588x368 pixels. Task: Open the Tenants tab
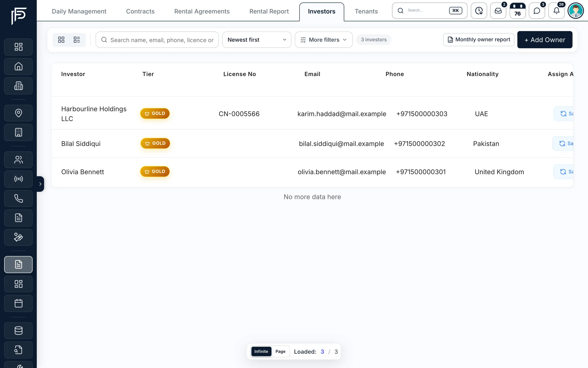366,11
